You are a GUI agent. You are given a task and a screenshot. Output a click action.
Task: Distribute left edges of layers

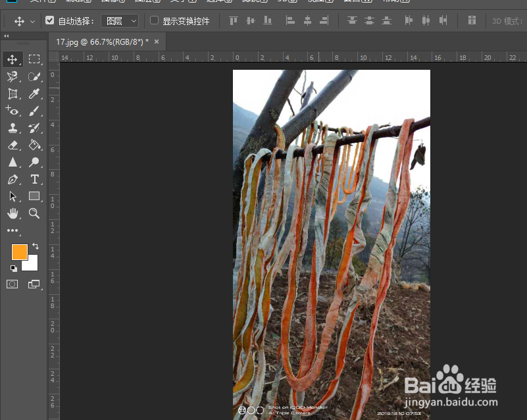click(409, 21)
